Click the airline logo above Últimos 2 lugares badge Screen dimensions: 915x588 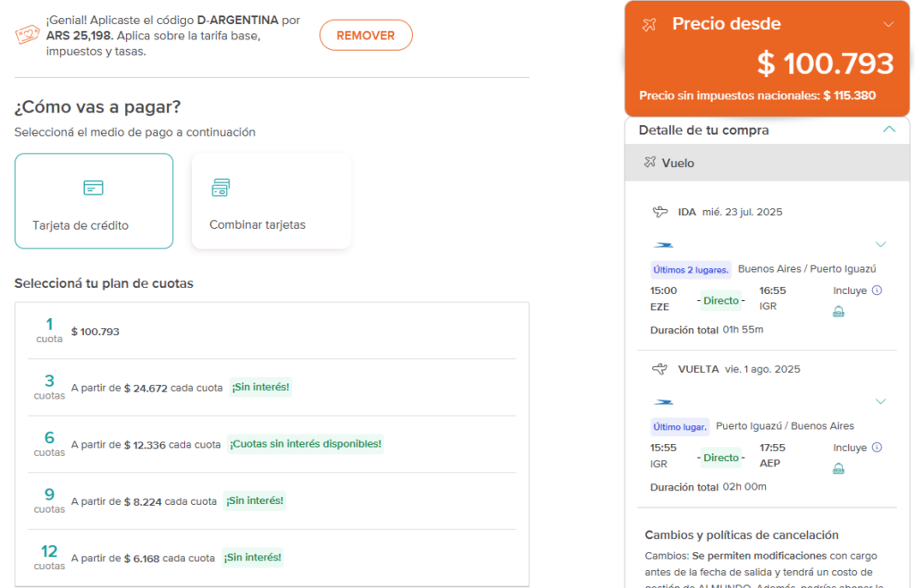click(662, 245)
